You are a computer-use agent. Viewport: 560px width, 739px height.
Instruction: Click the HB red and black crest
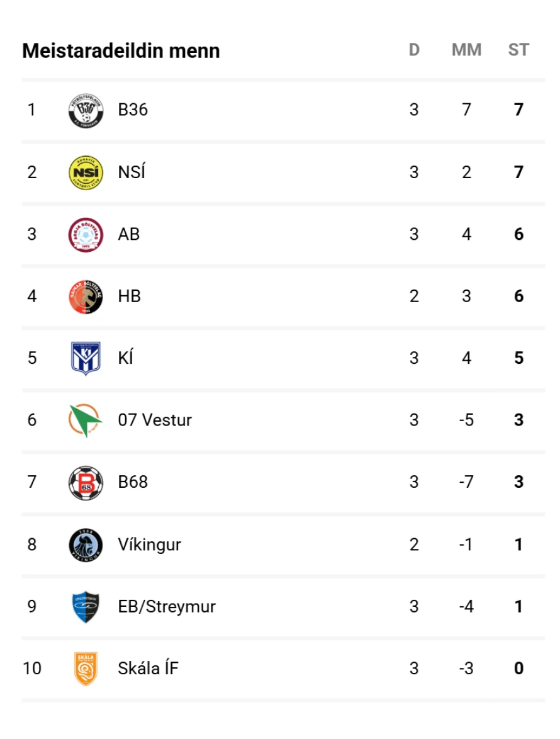(x=85, y=296)
